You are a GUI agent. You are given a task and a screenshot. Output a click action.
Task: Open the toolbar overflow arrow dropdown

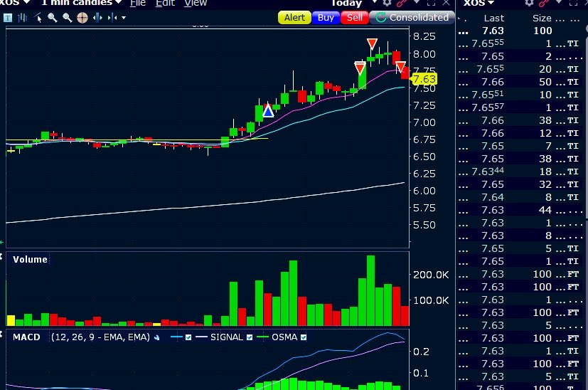click(124, 18)
